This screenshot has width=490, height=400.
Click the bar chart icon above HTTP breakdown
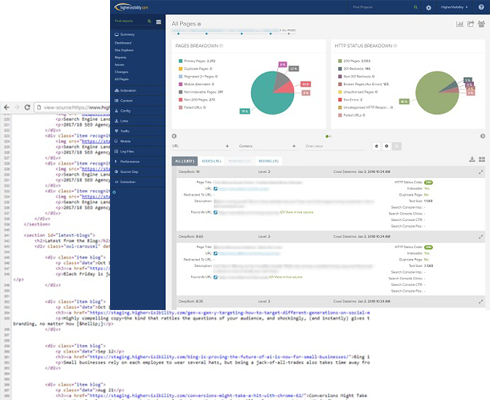point(460,24)
